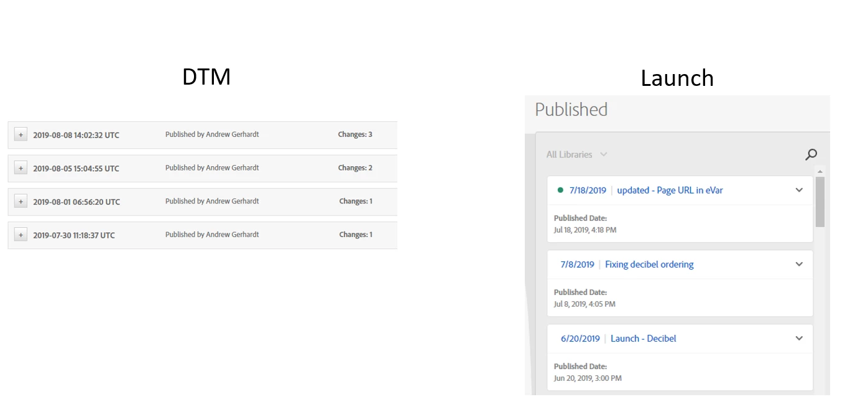Click the 'Jul 18, 2019, 4:18 PM' published date
868x417 pixels.
(585, 230)
